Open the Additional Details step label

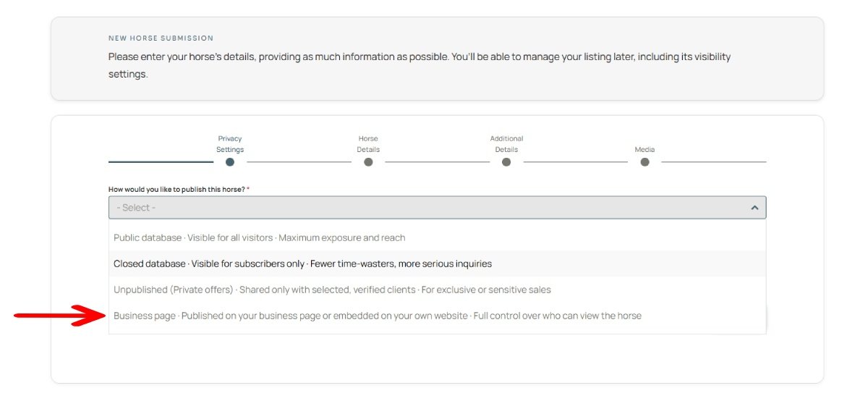pyautogui.click(x=506, y=144)
